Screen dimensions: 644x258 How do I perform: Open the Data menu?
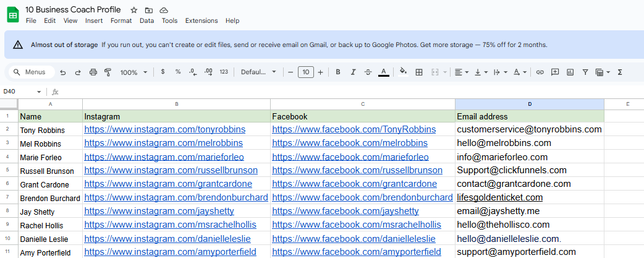click(146, 20)
